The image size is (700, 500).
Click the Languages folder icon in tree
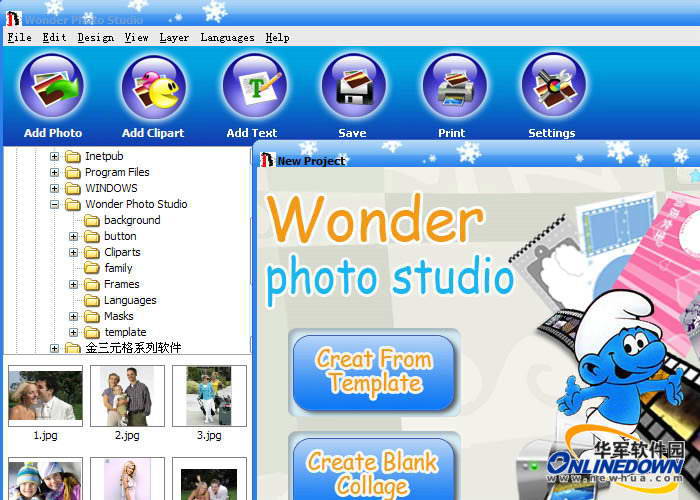click(92, 301)
